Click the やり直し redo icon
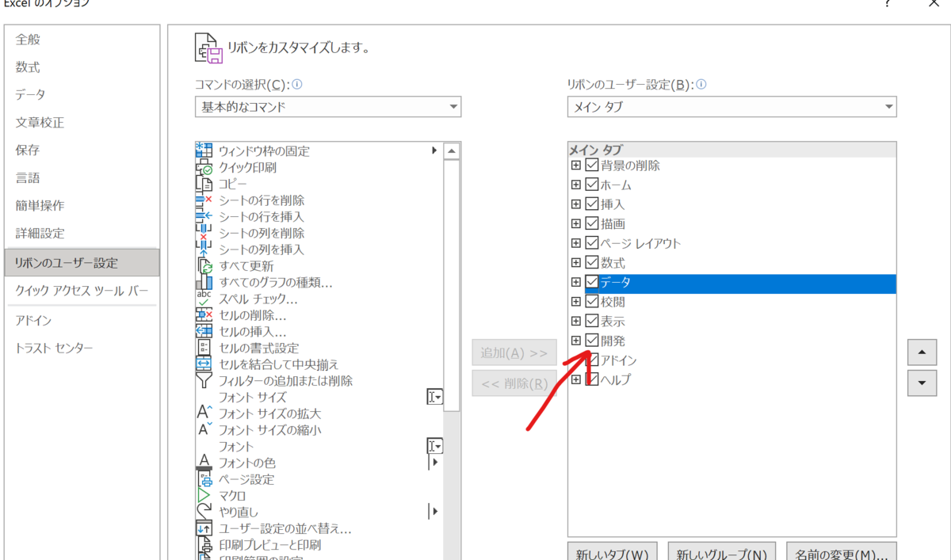This screenshot has width=951, height=560. (x=204, y=512)
